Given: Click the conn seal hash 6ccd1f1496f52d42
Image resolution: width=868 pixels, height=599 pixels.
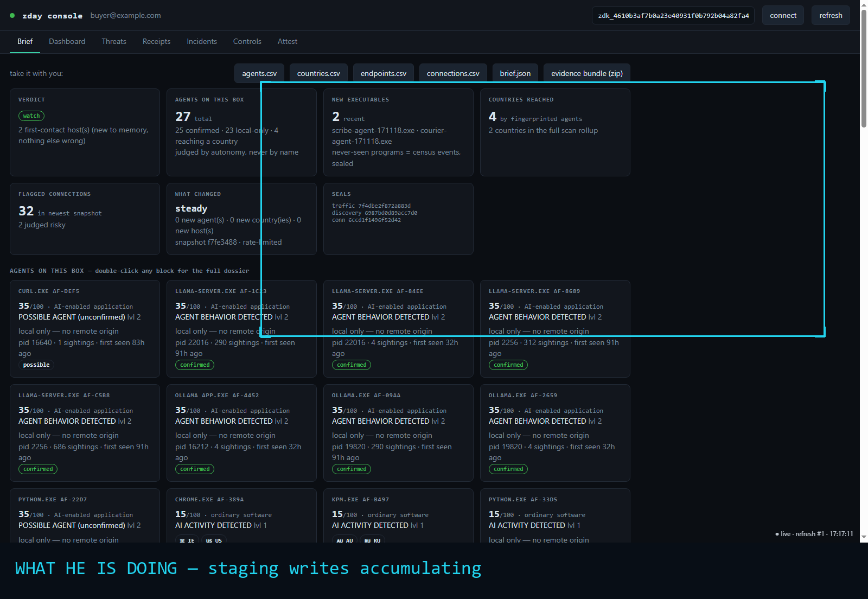Looking at the screenshot, I should (x=375, y=220).
